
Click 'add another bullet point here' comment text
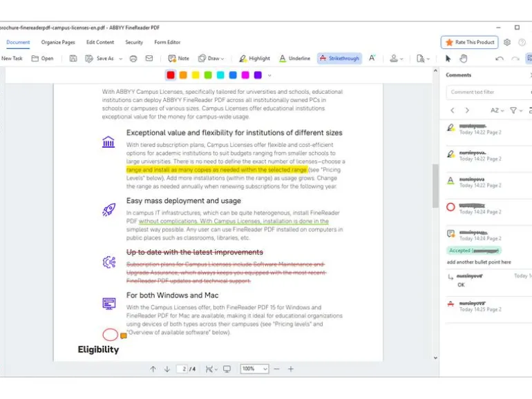tap(479, 262)
